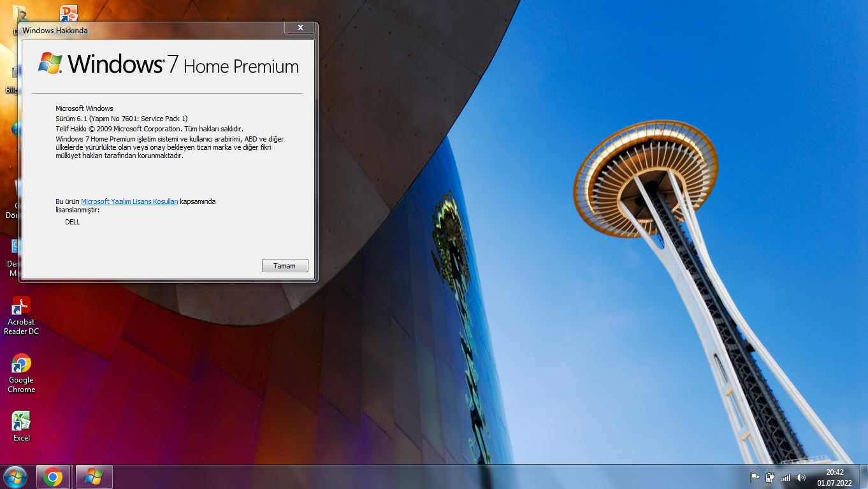Click the Tamam button
The height and width of the screenshot is (489, 868).
coord(285,266)
